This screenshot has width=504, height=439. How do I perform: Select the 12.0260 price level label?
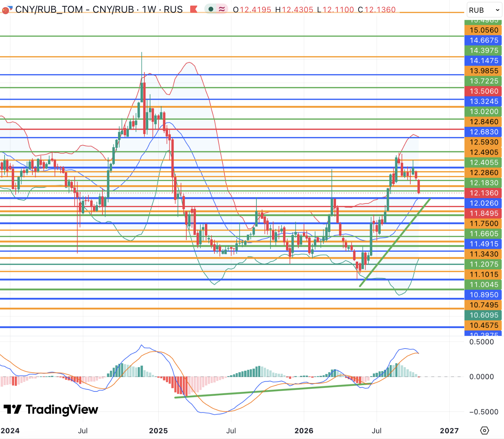[x=484, y=203]
